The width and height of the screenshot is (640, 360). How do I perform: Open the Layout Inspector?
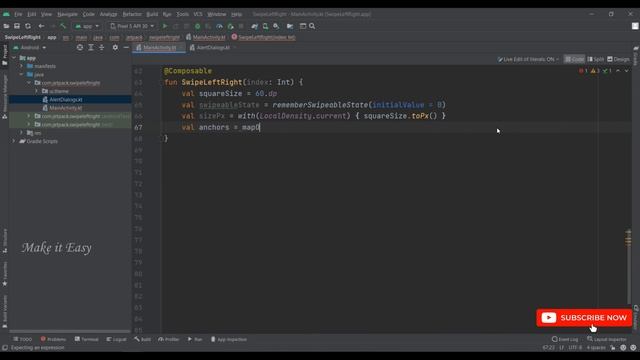(607, 340)
